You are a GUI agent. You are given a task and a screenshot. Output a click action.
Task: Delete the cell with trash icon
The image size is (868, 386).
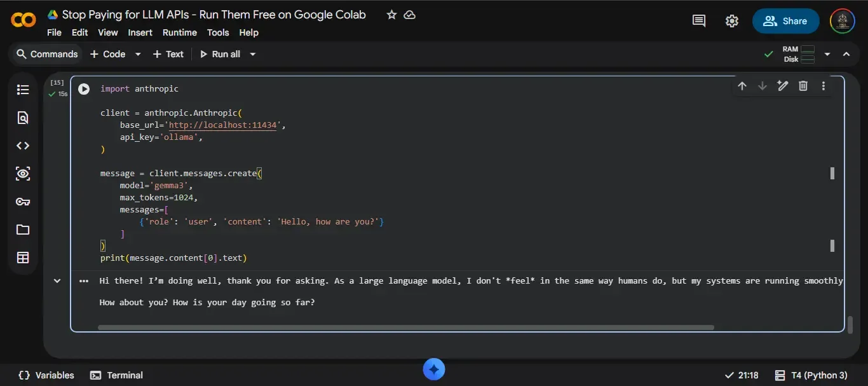803,86
